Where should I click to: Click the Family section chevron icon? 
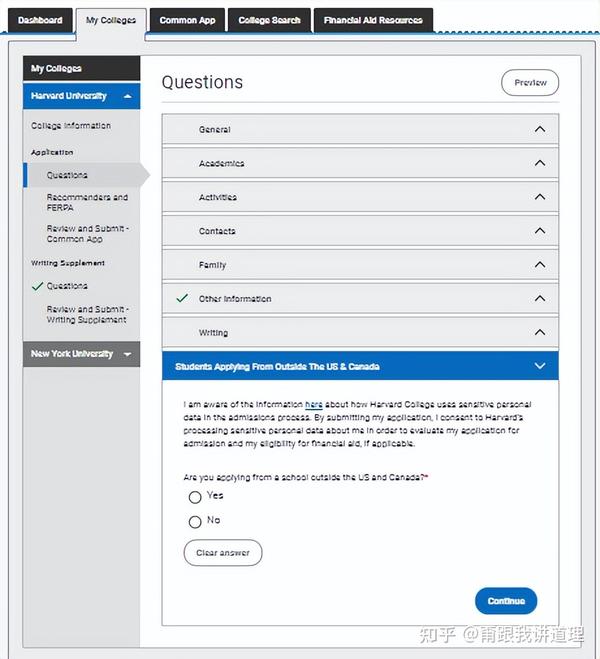click(x=540, y=265)
